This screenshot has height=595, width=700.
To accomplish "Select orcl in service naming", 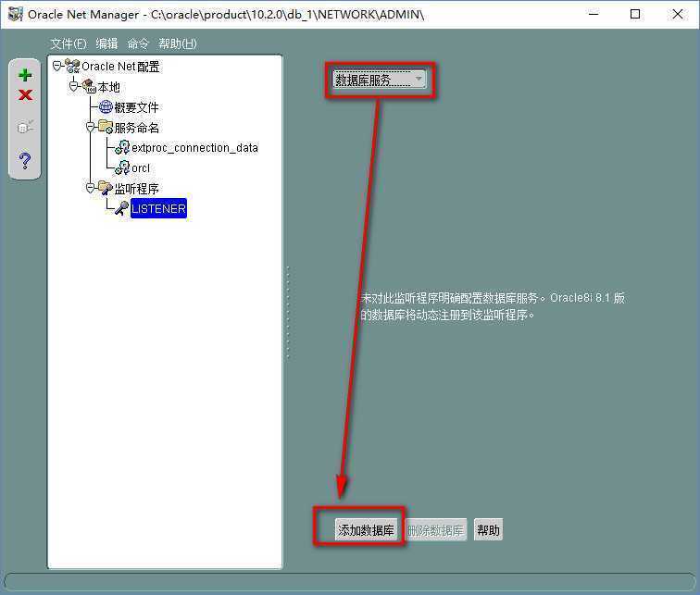I will [x=141, y=168].
